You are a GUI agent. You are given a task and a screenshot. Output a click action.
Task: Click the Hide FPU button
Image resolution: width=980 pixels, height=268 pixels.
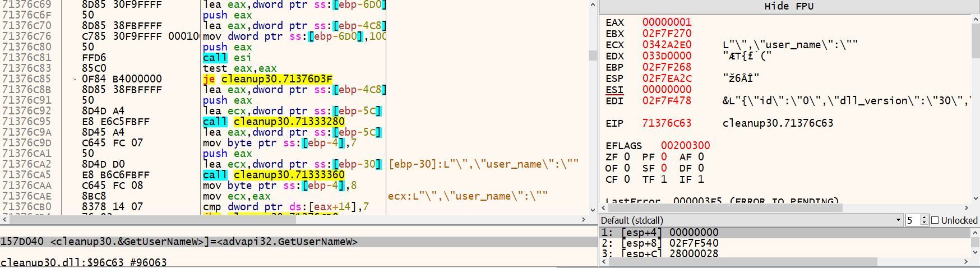click(x=788, y=6)
